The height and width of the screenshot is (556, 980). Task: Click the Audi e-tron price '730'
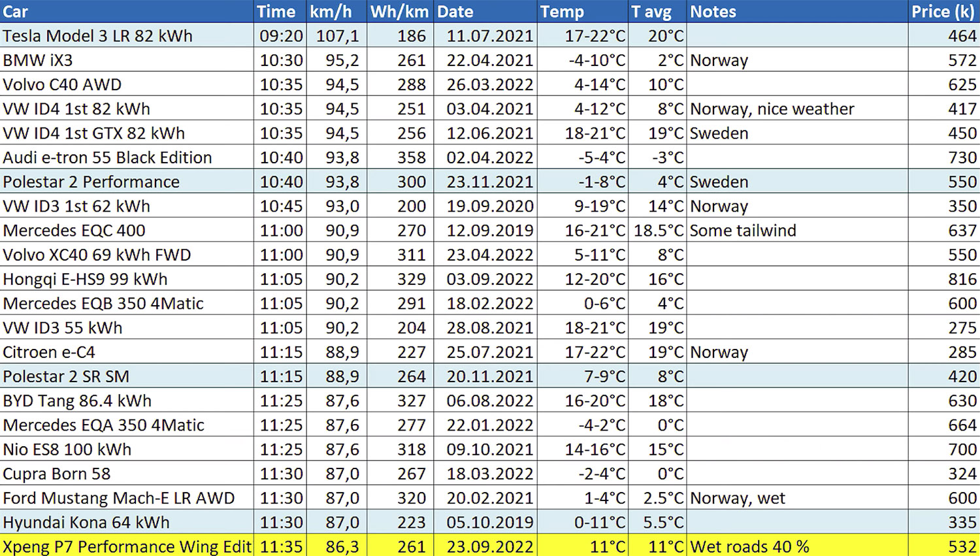pyautogui.click(x=945, y=157)
